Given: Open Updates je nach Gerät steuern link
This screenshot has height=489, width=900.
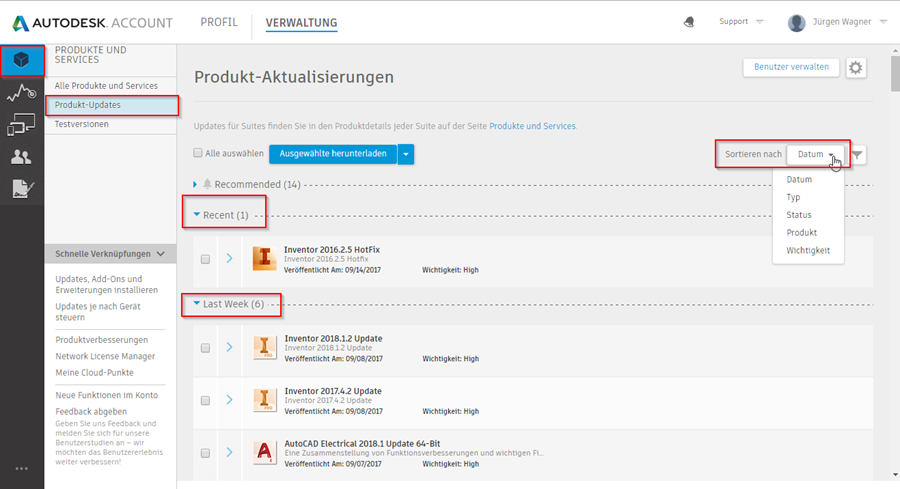Looking at the screenshot, I should [98, 312].
